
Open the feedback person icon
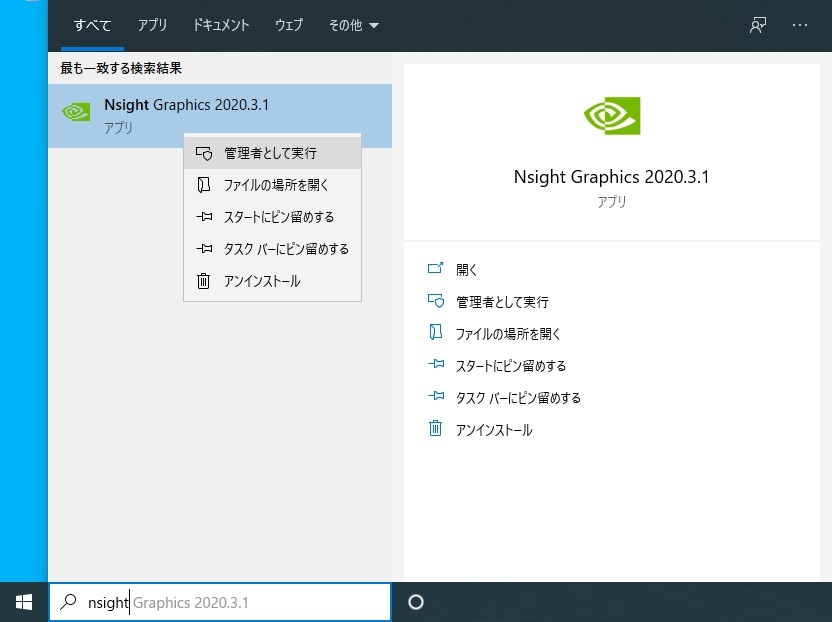pyautogui.click(x=758, y=25)
